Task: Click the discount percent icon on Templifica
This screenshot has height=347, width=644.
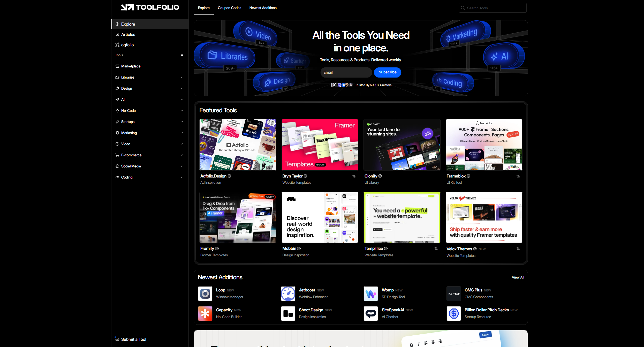Action: [436, 249]
